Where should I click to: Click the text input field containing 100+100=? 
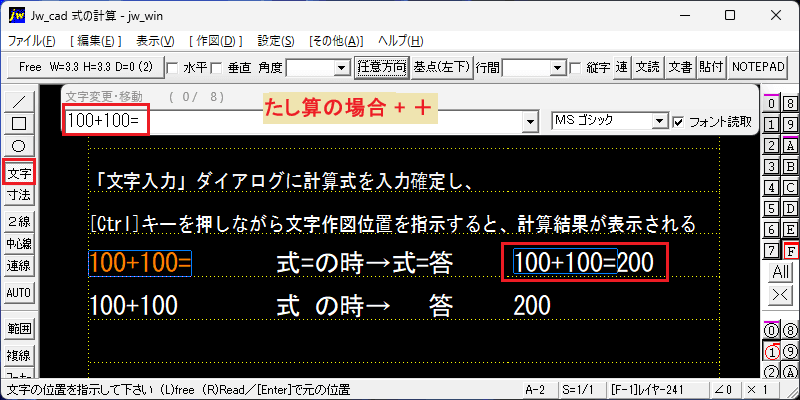click(x=299, y=121)
